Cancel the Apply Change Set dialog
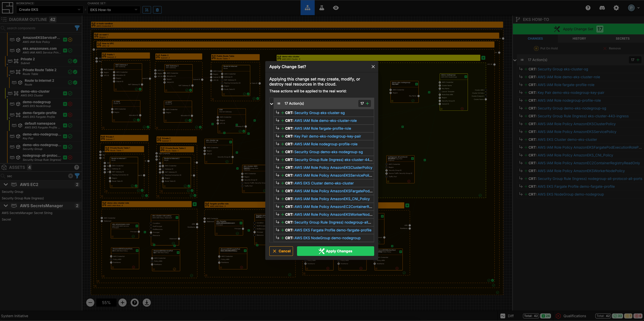This screenshot has height=321, width=644. [x=281, y=251]
